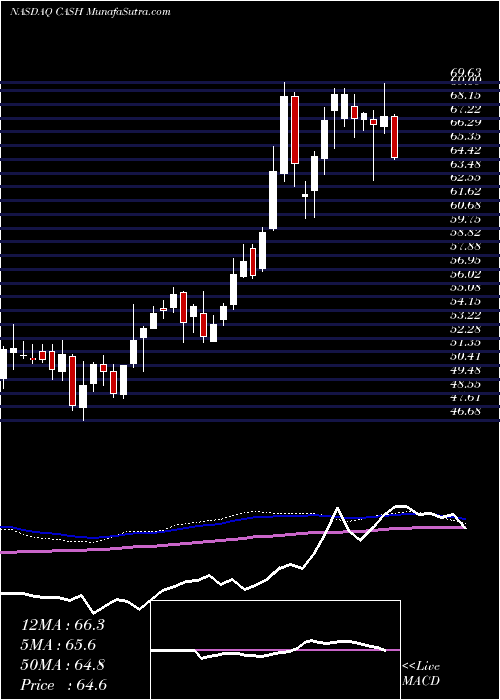The height and width of the screenshot is (700, 500).
Task: Click the 60.68 price axis label
Action: point(464,205)
